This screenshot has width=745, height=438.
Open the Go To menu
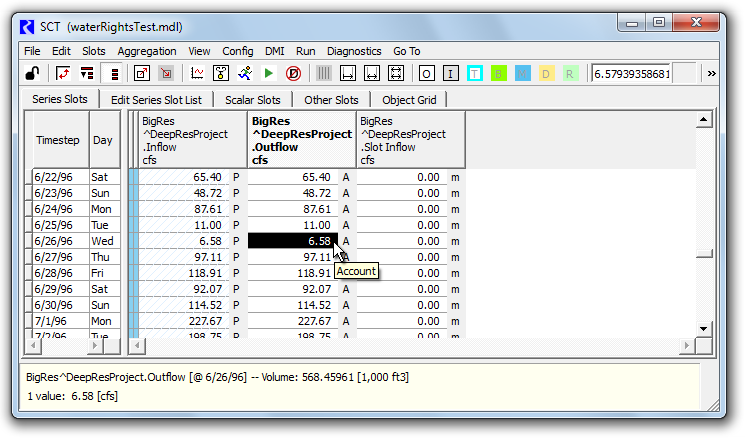[407, 51]
